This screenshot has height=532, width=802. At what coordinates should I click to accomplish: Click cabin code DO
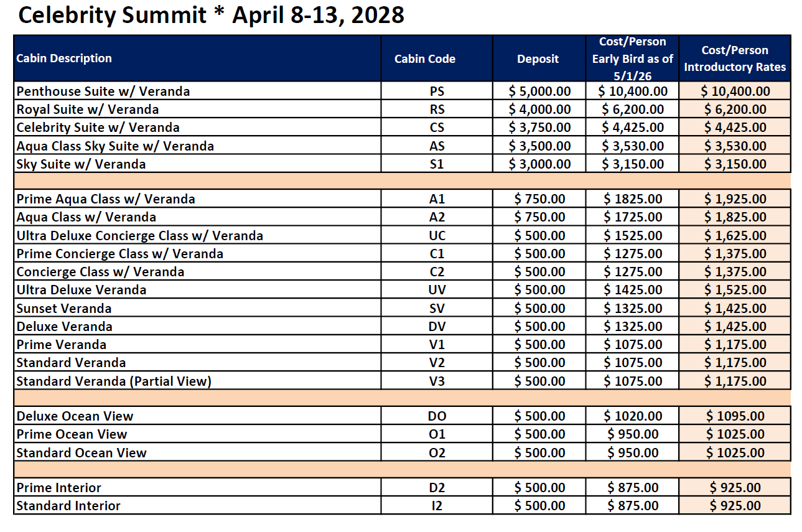[437, 416]
